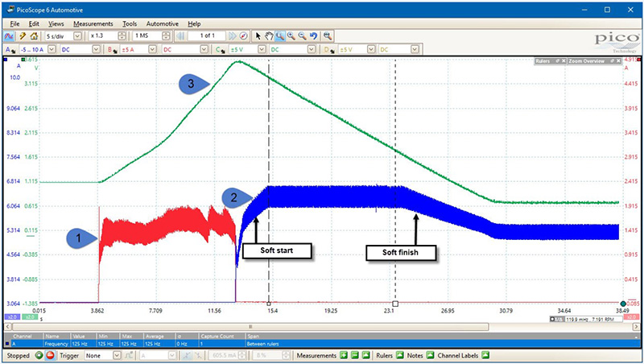Viewport: 644px width, 364px height.
Task: Click the white time ruler handle
Action: point(395,304)
